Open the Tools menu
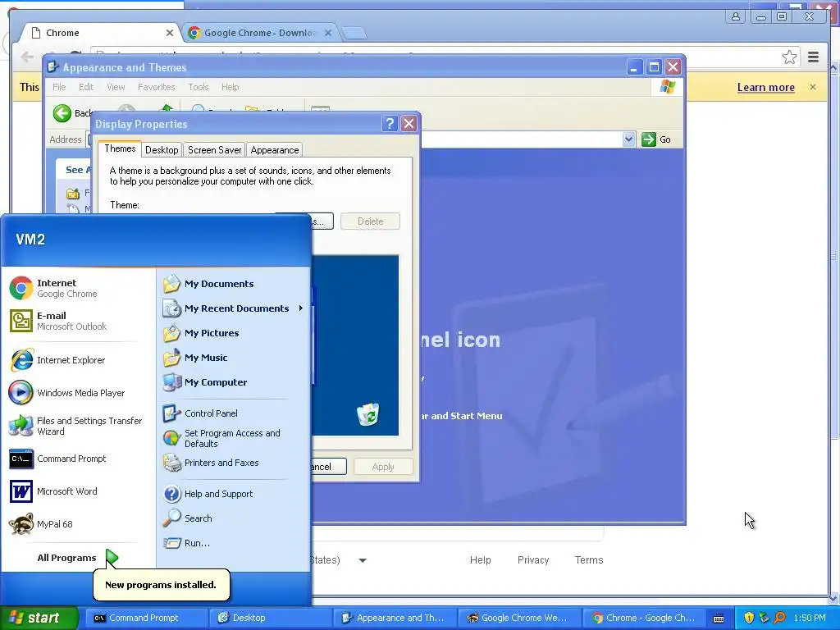840x630 pixels. (x=199, y=87)
